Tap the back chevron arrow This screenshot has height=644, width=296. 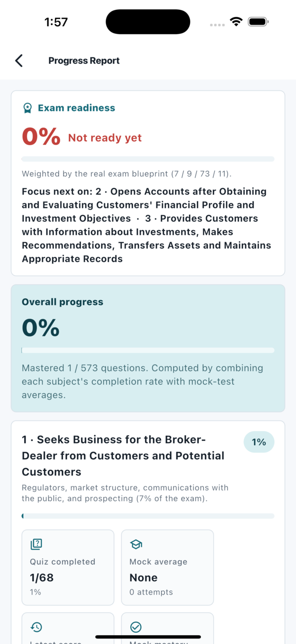point(19,61)
